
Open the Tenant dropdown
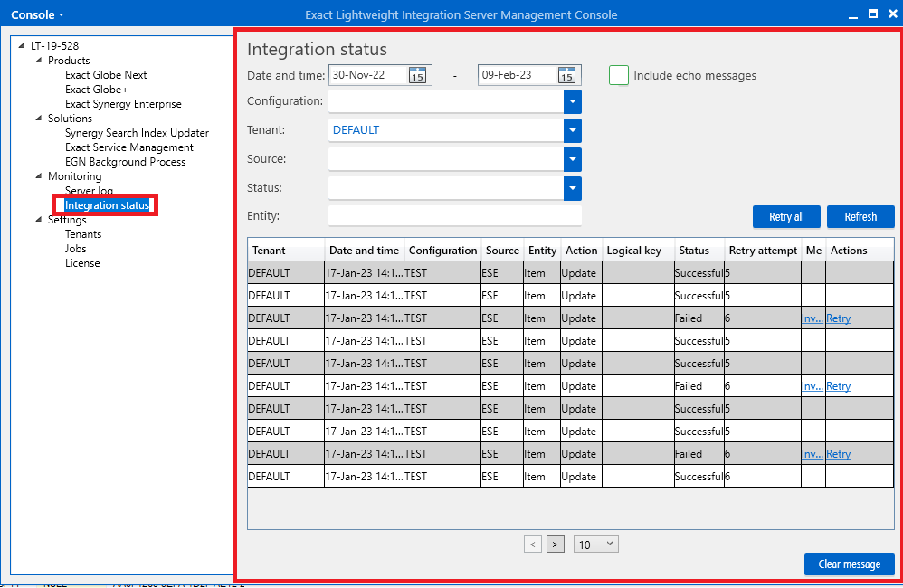pyautogui.click(x=573, y=130)
